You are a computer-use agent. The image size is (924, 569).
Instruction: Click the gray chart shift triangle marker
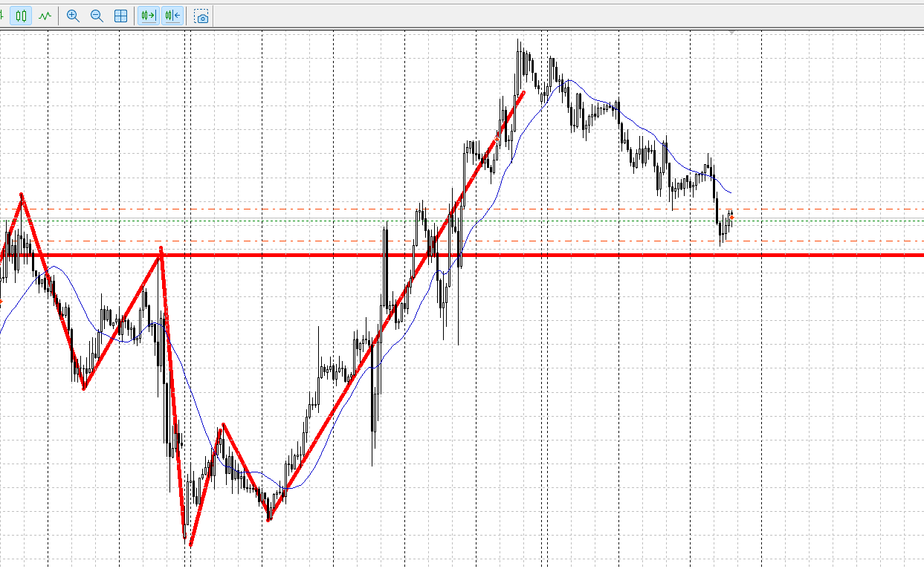click(732, 33)
